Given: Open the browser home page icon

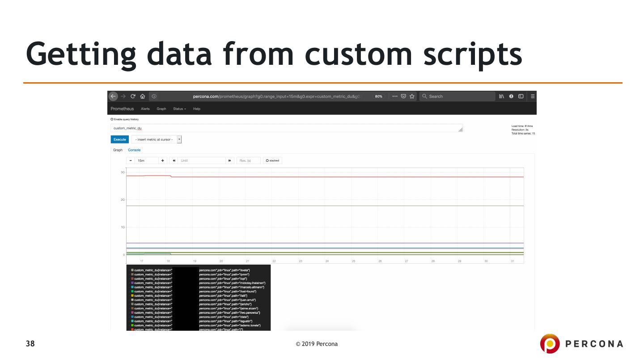Looking at the screenshot, I should 143,96.
